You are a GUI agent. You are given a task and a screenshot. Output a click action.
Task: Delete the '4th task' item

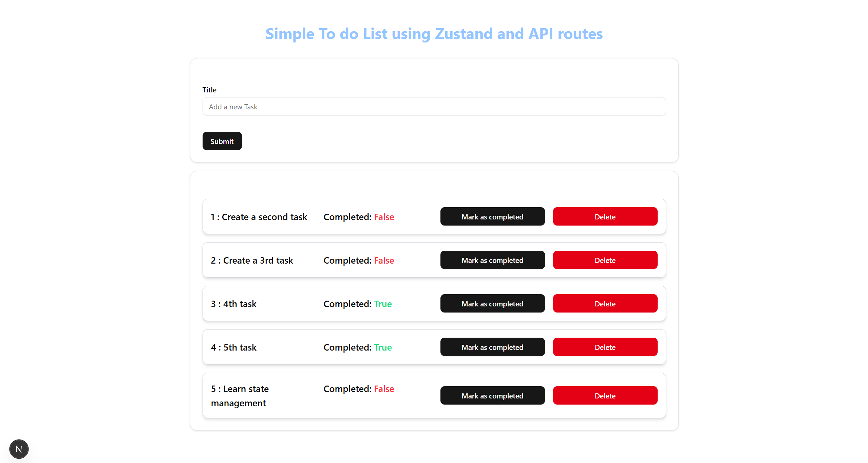tap(605, 304)
